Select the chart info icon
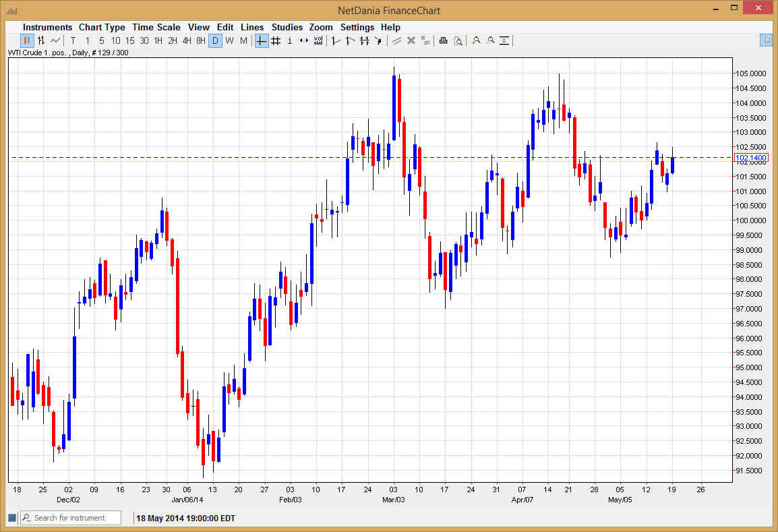This screenshot has height=532, width=778. point(289,40)
